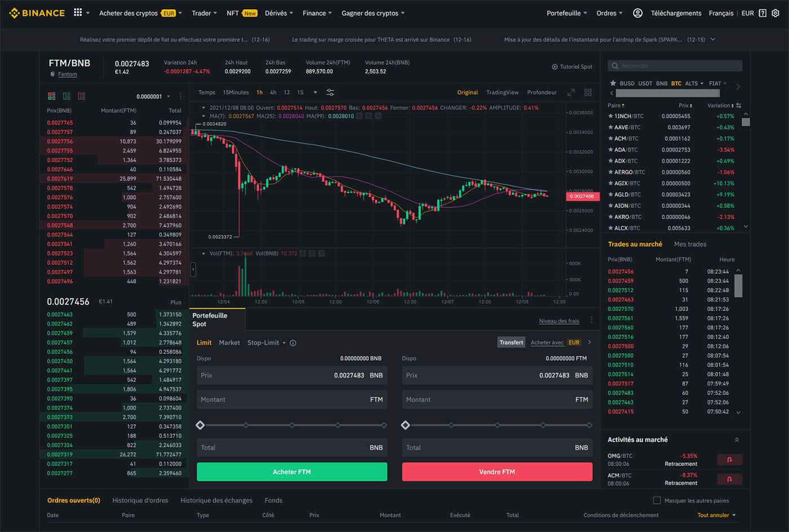Click the buy amount percentage slider handle

[200, 425]
